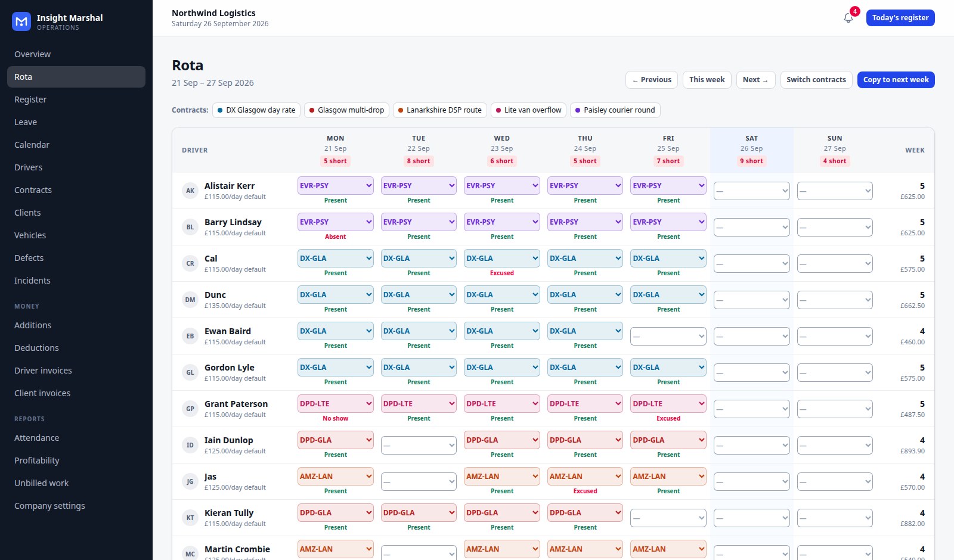This screenshot has height=560, width=954.
Task: Click Alistair Kerr's AK avatar
Action: click(190, 191)
